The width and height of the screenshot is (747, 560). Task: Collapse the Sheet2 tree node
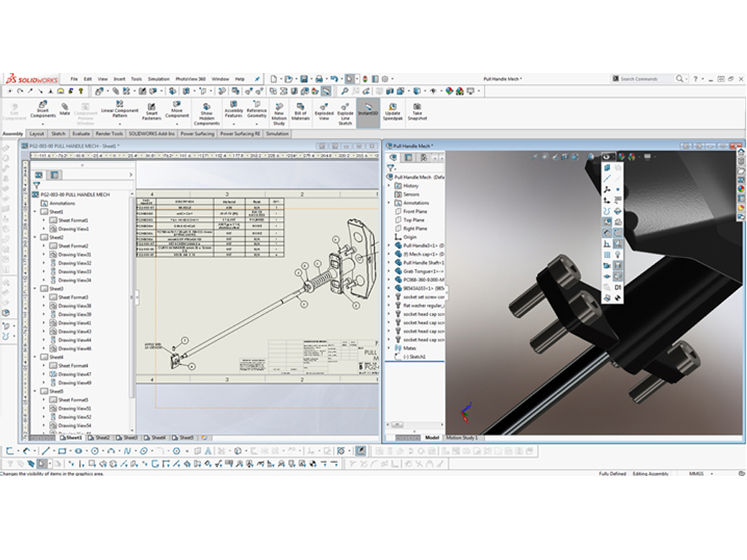35,237
